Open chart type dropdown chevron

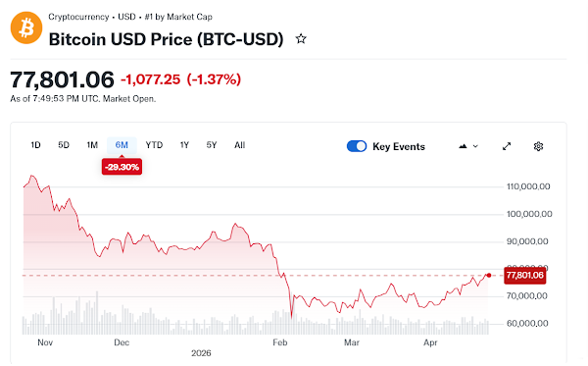click(475, 146)
